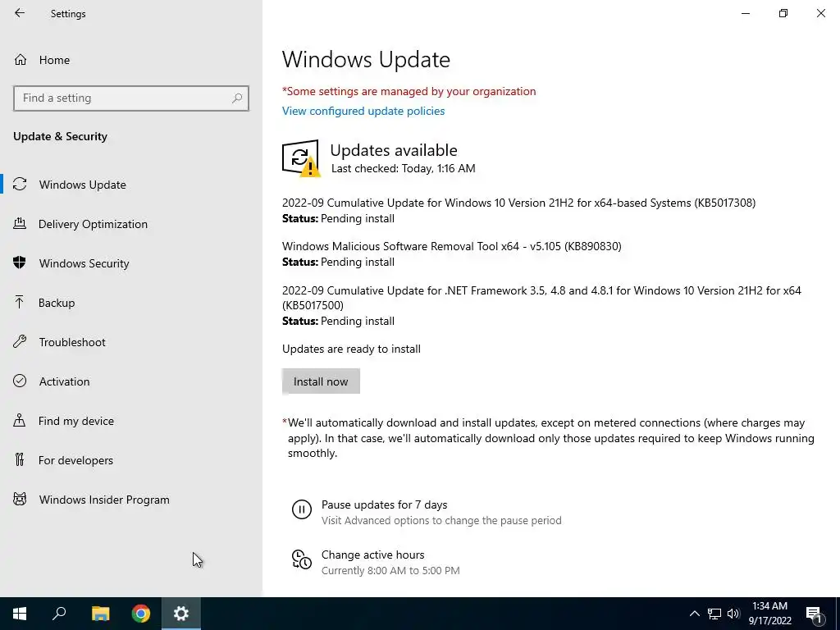Click the Updates are ready to install text
This screenshot has height=630, width=840.
pos(351,349)
